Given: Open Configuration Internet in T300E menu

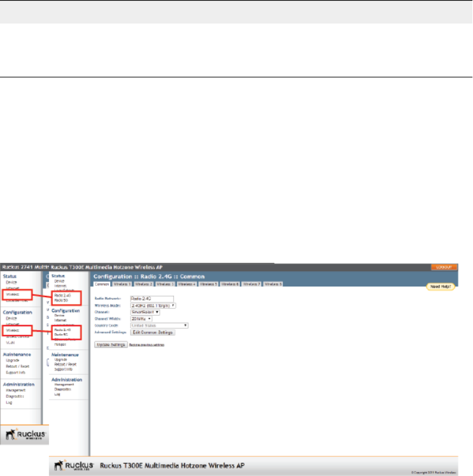Looking at the screenshot, I should 60,320.
